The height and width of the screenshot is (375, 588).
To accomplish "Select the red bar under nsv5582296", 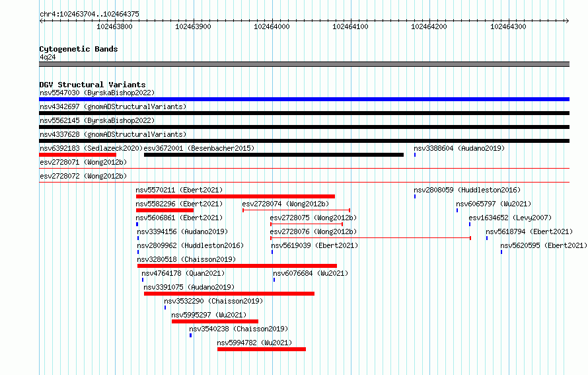I will [165, 210].
